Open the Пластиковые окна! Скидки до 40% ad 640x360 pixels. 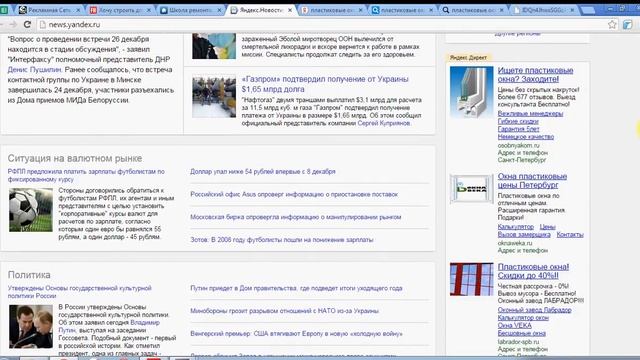(x=533, y=271)
